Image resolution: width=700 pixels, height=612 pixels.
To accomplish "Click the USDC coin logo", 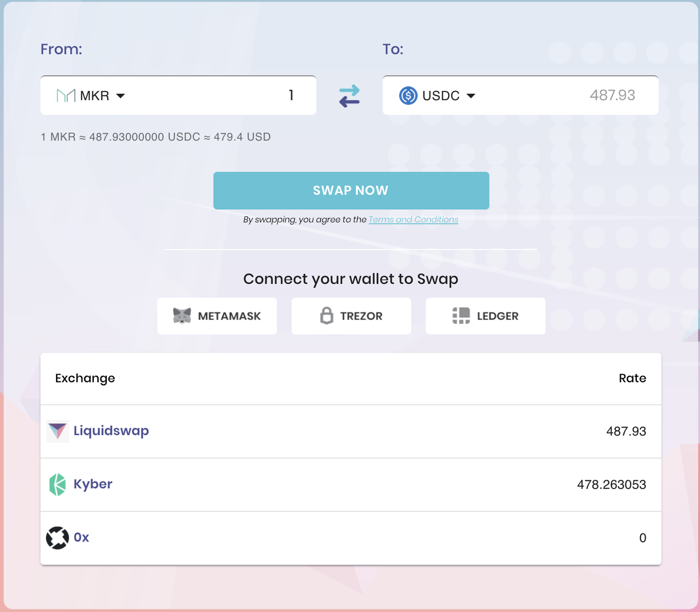I will click(x=408, y=96).
